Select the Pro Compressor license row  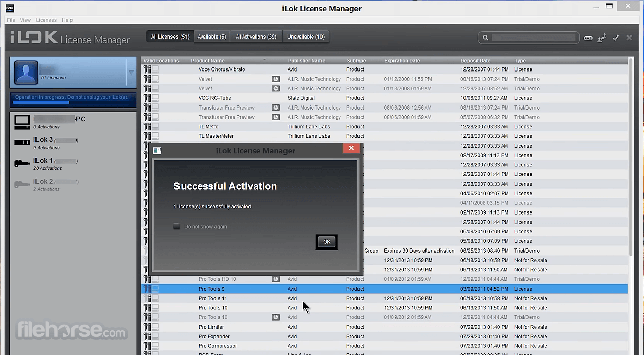click(384, 346)
